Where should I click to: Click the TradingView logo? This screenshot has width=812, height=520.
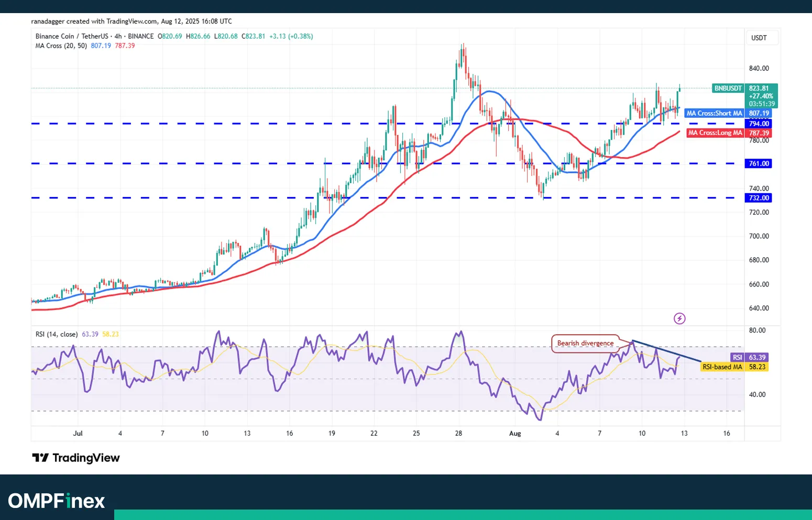pos(76,458)
